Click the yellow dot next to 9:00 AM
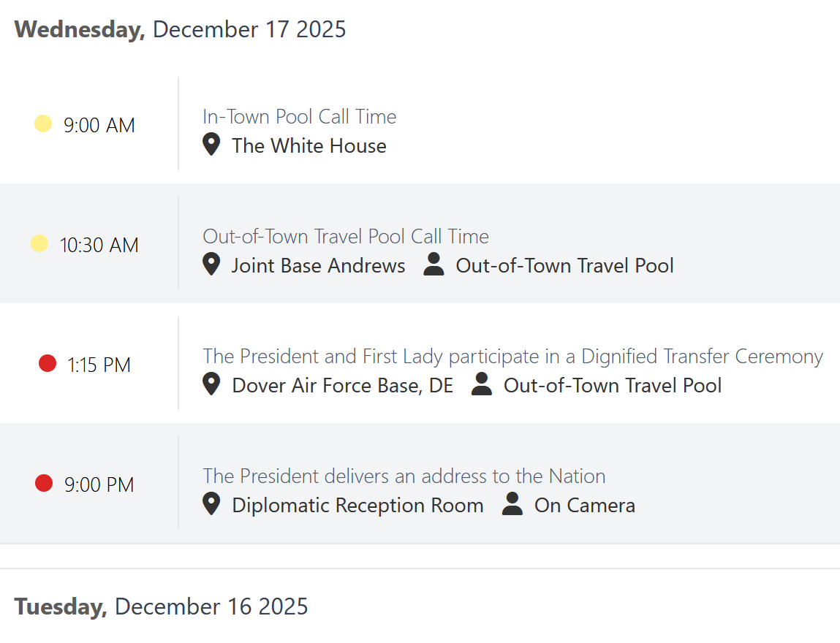Screen dimensions: 840x643 pyautogui.click(x=43, y=124)
